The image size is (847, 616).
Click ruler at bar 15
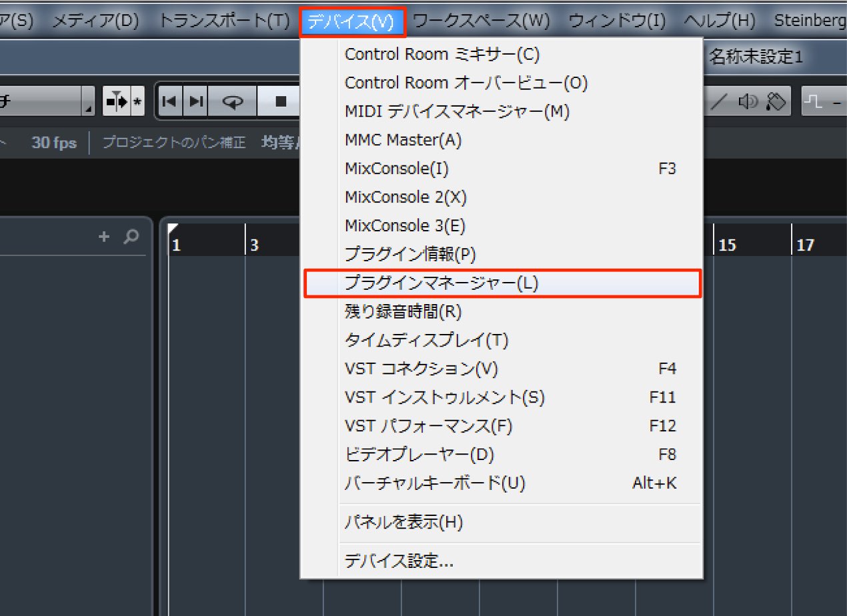728,245
